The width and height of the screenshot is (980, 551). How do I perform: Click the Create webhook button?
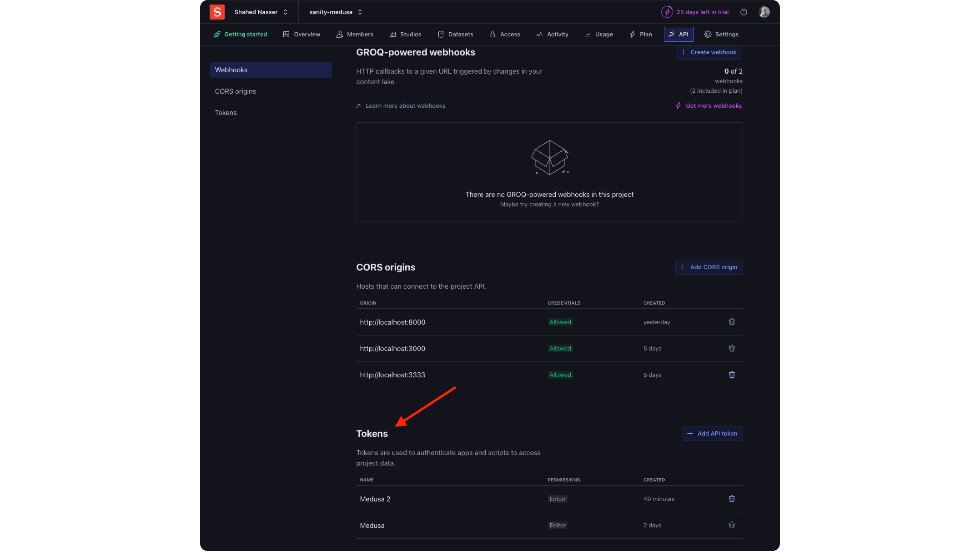(709, 52)
